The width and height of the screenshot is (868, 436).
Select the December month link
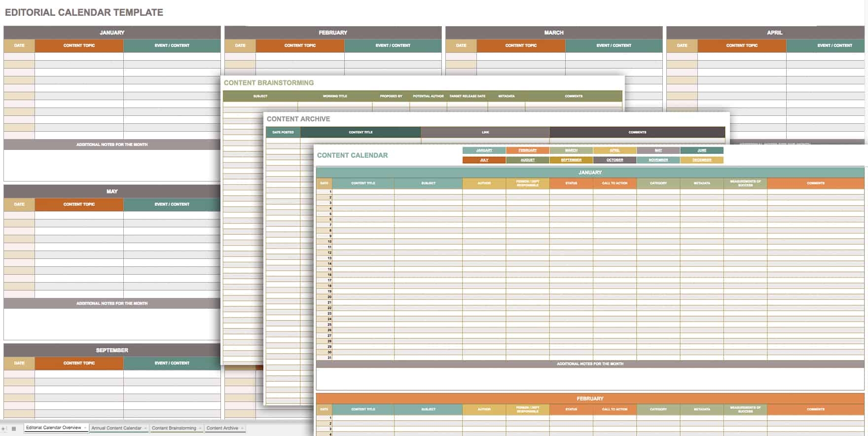[701, 160]
